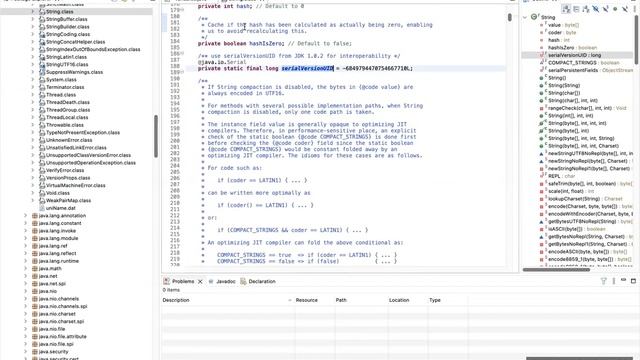Sort by the Location column header
The width and height of the screenshot is (640, 360).
click(x=407, y=300)
